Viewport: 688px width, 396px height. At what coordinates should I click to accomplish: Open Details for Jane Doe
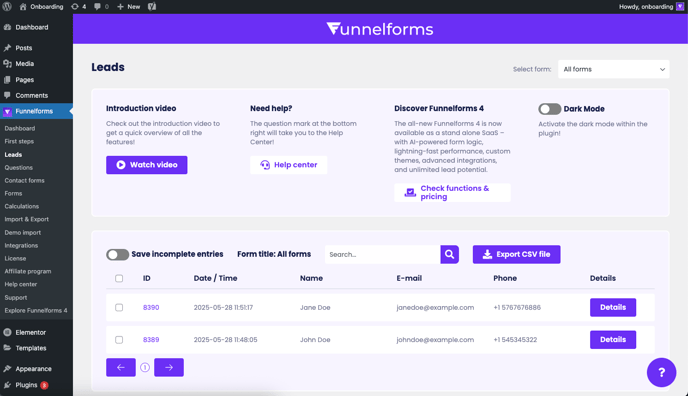pos(613,307)
